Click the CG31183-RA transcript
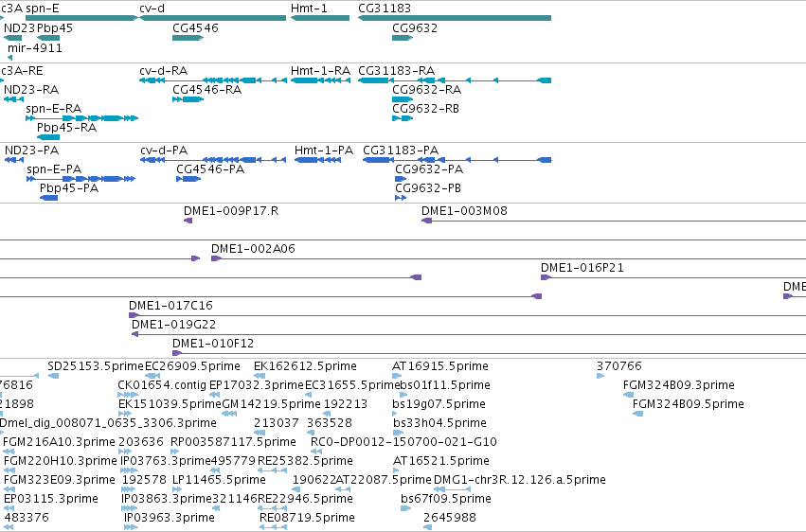Viewport: 806px width, 532px height. [x=455, y=80]
